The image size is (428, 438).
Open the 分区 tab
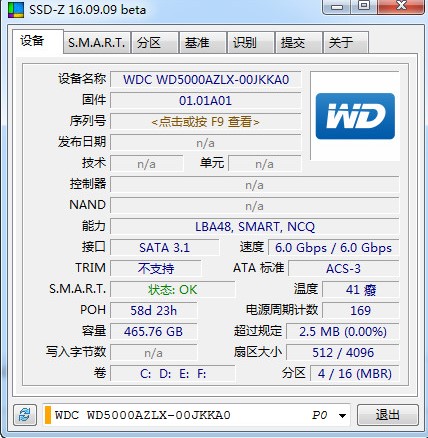coord(154,42)
